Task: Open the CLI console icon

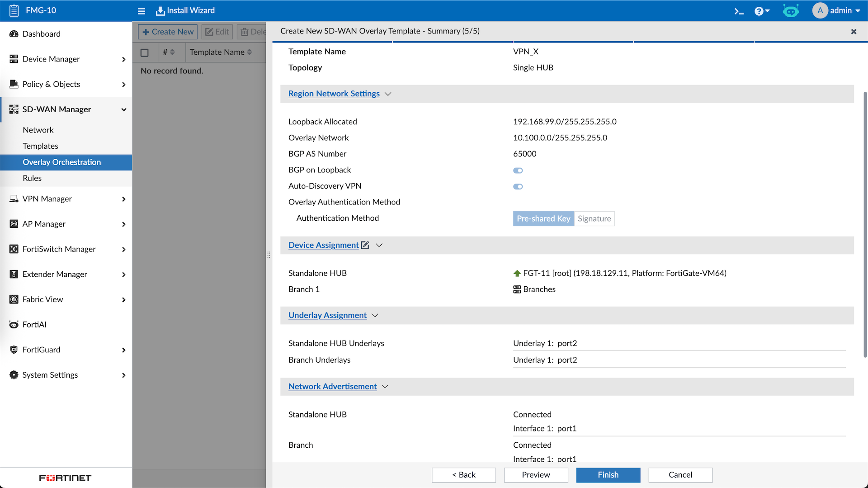Action: (x=739, y=11)
